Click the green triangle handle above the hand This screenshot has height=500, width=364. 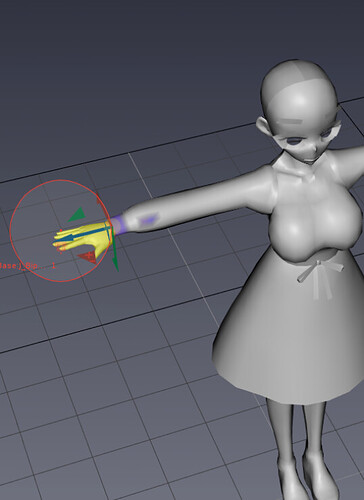point(77,215)
